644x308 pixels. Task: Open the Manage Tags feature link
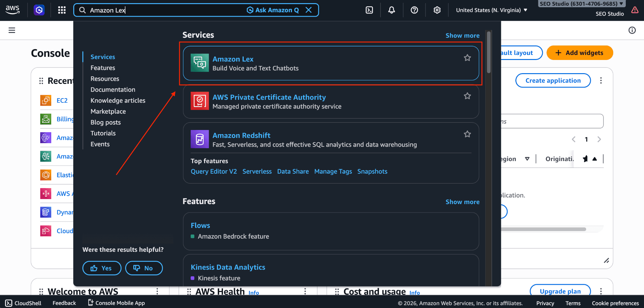(333, 171)
